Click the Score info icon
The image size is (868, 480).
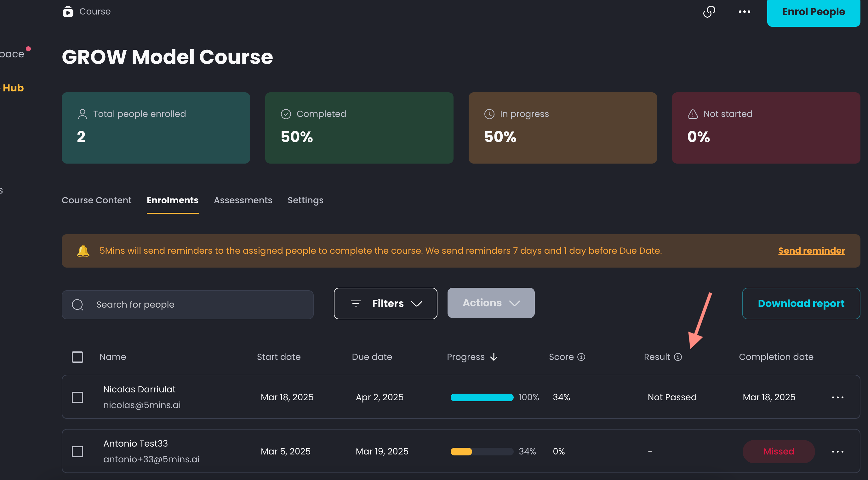[x=581, y=357]
